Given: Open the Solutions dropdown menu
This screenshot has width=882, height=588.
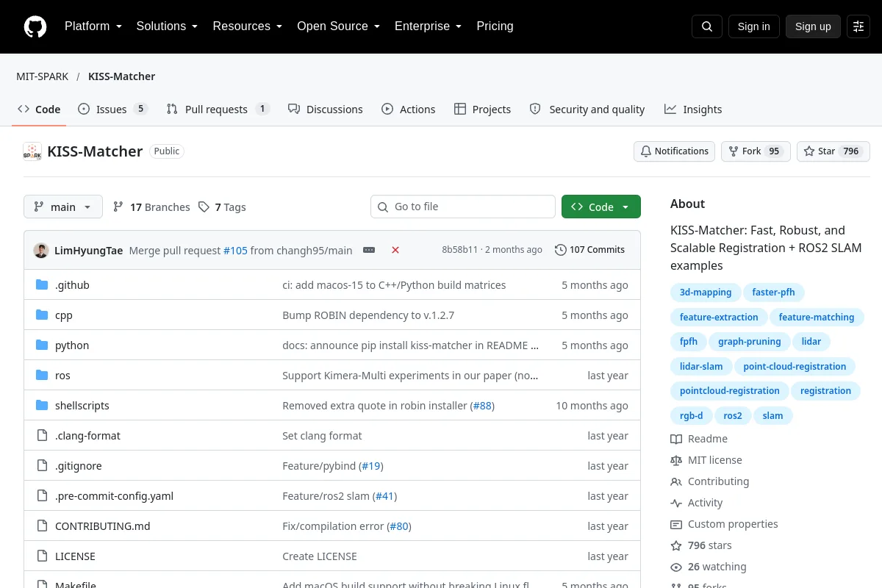Looking at the screenshot, I should click(x=167, y=26).
